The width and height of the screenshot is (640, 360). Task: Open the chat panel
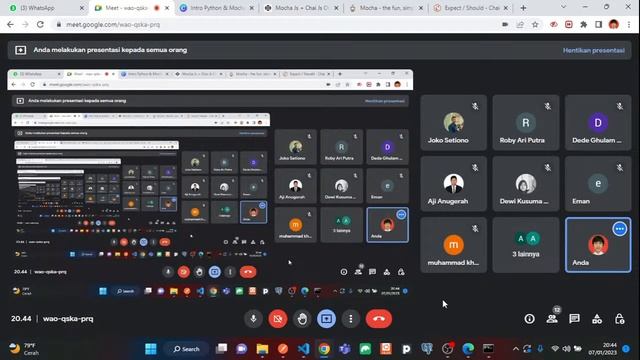click(x=575, y=319)
